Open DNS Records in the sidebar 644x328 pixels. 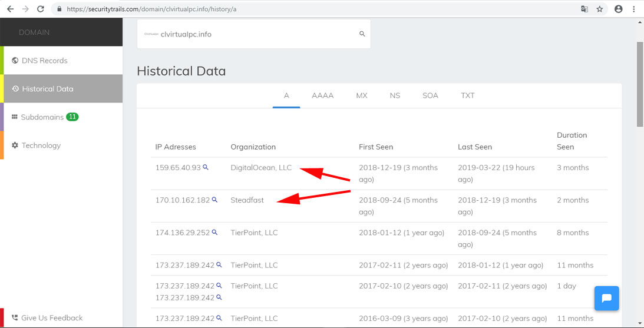pyautogui.click(x=44, y=61)
